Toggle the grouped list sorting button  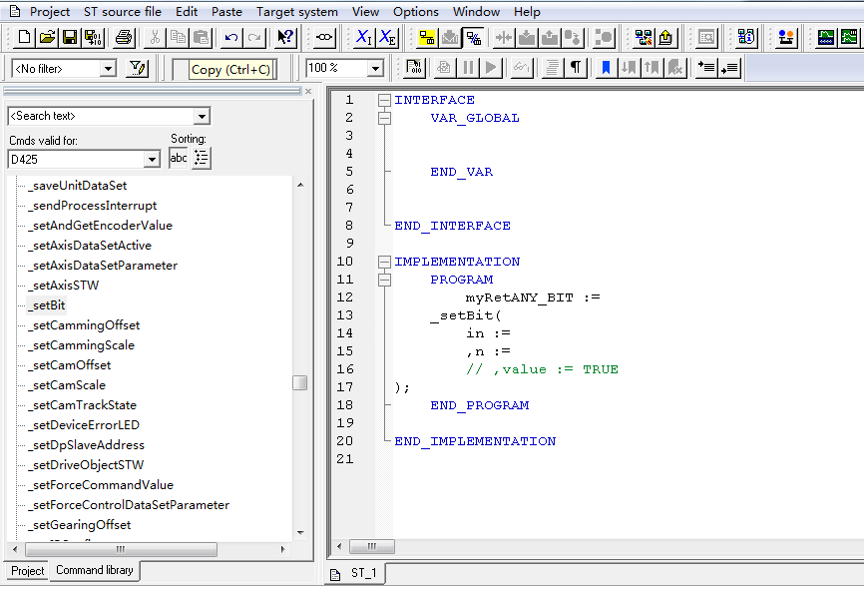(x=202, y=158)
